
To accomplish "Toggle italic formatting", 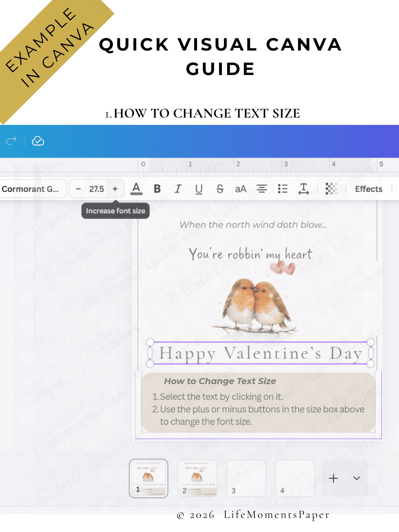I will 178,189.
